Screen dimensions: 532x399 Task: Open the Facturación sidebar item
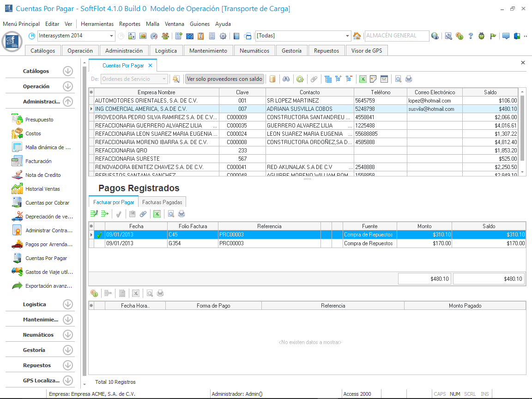[x=38, y=161]
